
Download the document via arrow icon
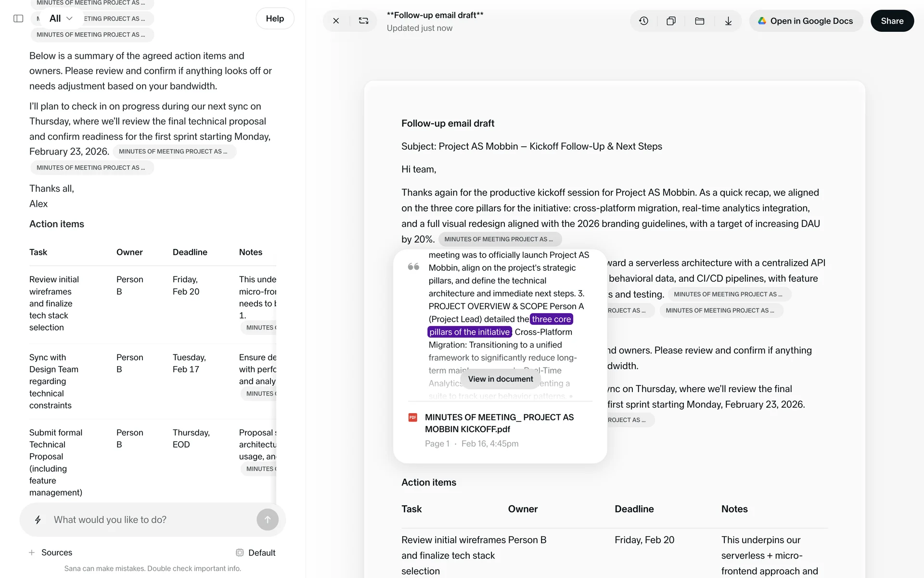coord(728,21)
